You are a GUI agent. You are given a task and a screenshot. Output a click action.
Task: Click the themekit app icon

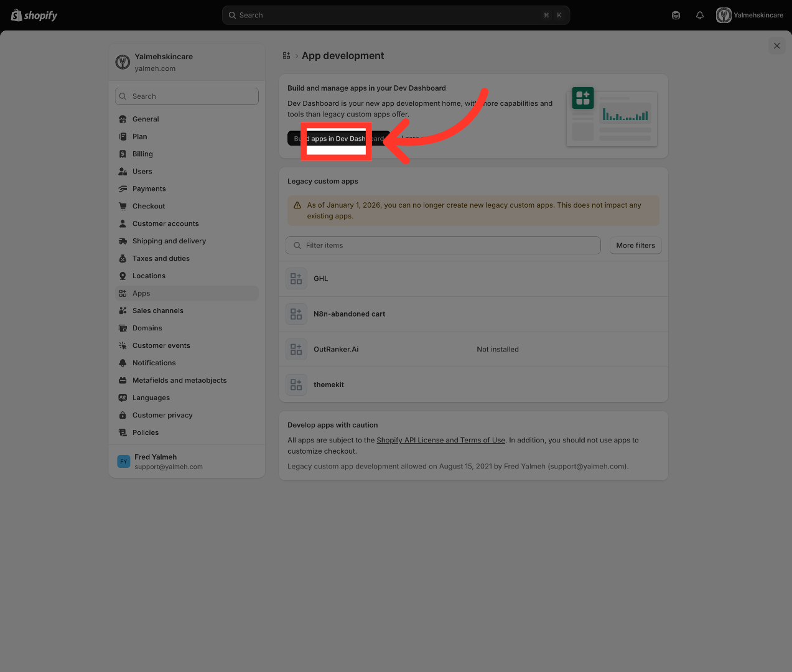pyautogui.click(x=296, y=385)
